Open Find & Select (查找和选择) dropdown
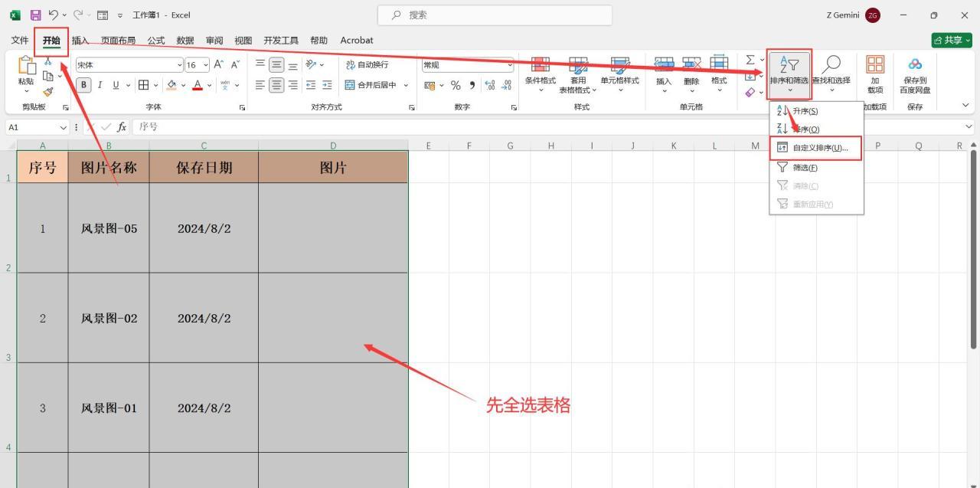The height and width of the screenshot is (488, 980). coord(831,74)
